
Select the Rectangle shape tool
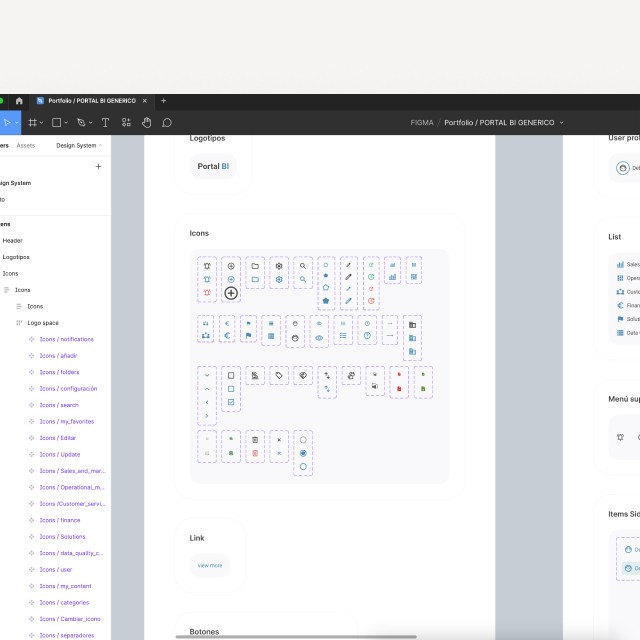(x=57, y=122)
